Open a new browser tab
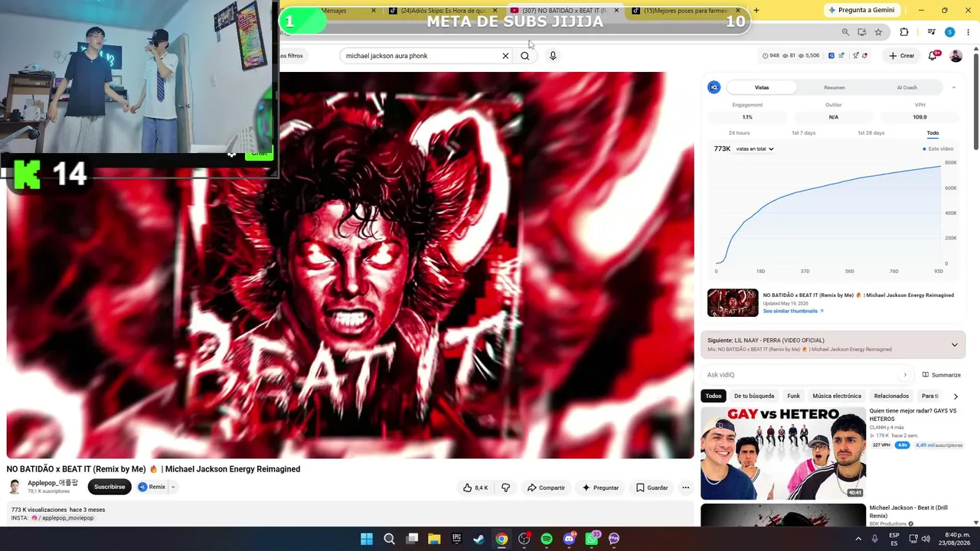 (756, 11)
